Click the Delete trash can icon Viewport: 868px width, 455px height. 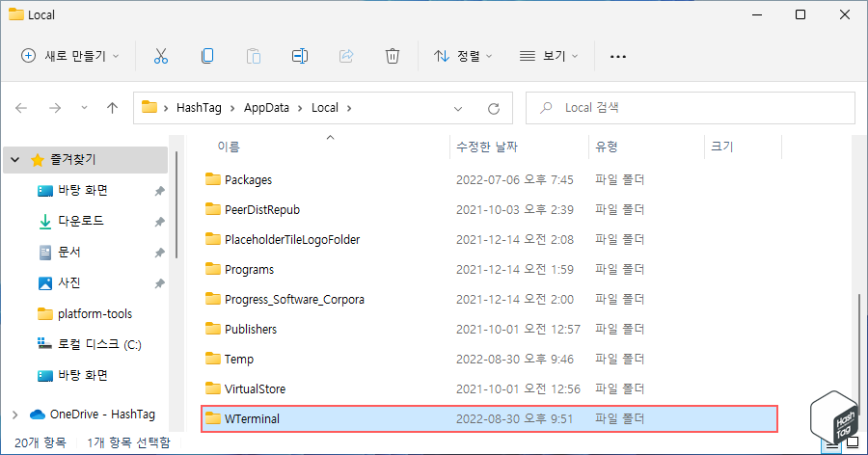[392, 56]
